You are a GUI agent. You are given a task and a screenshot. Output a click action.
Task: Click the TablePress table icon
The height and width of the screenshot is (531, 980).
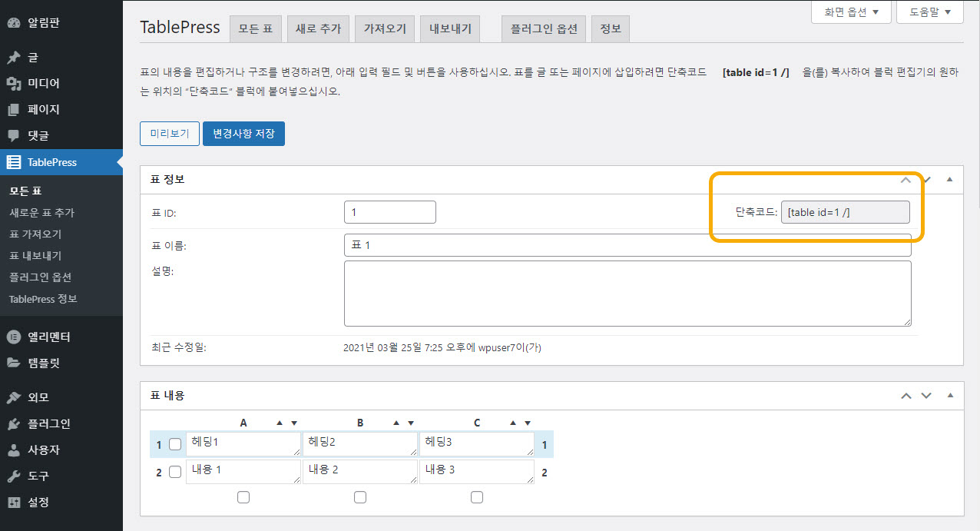pos(14,162)
